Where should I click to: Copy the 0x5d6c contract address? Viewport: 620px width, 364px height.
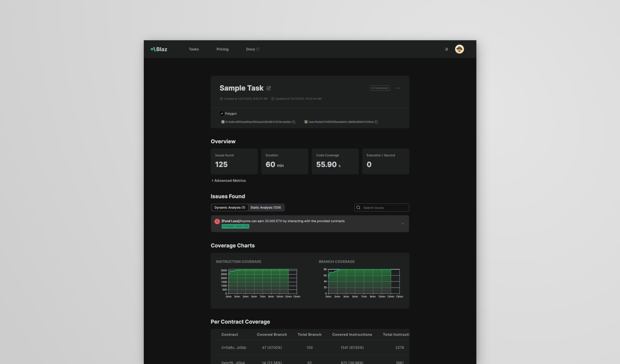(294, 122)
